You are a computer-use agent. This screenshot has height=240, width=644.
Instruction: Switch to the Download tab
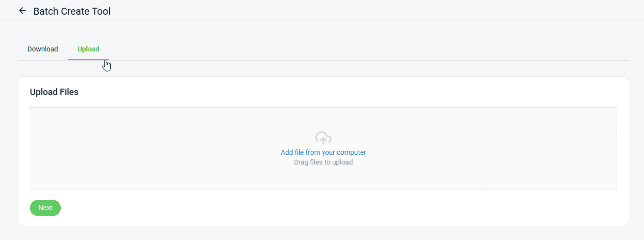tap(43, 49)
